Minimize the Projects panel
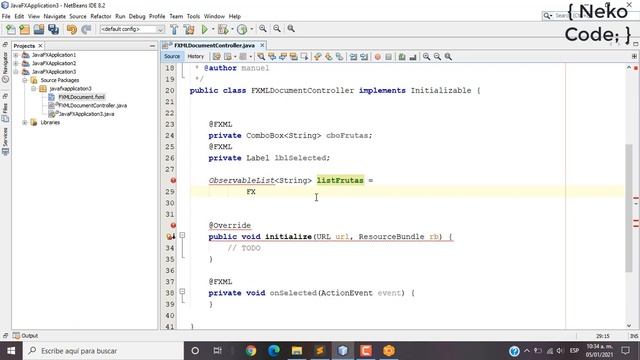The width and height of the screenshot is (640, 360). (152, 46)
